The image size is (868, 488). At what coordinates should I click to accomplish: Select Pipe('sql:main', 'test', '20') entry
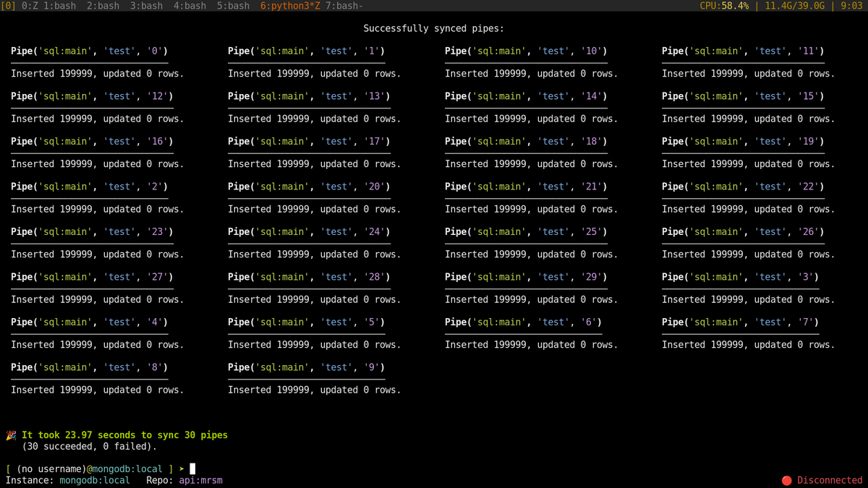tap(309, 187)
